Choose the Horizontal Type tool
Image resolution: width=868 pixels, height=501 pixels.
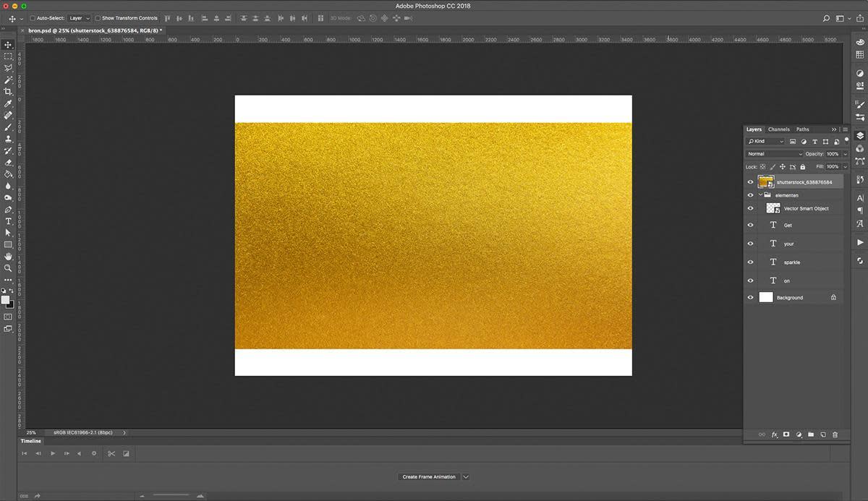tap(8, 220)
